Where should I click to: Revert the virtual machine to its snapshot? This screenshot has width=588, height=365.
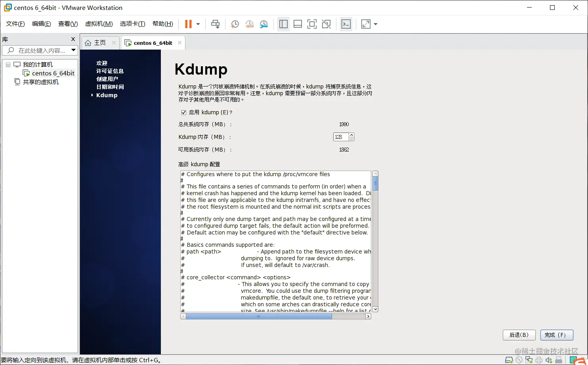point(249,24)
